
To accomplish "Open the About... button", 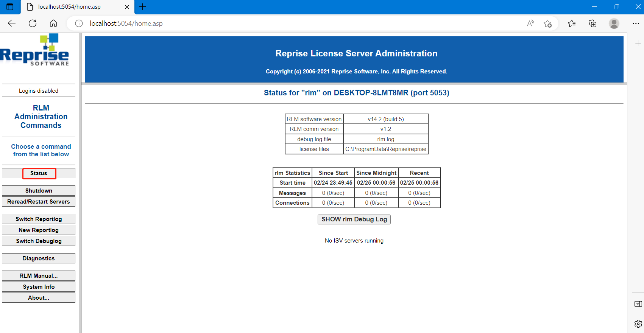I will [x=39, y=298].
